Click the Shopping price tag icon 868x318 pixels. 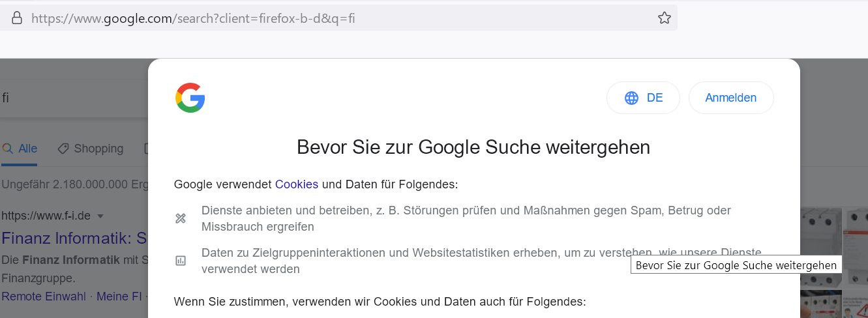[63, 149]
